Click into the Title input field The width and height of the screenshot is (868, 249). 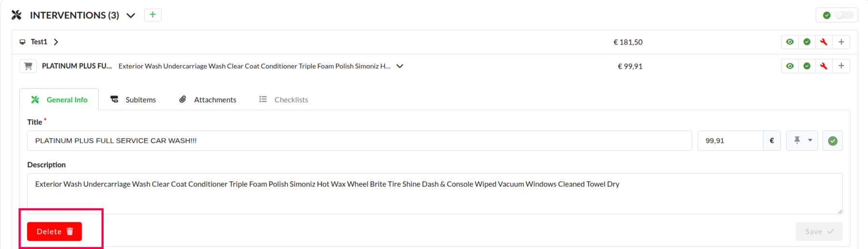(x=359, y=141)
